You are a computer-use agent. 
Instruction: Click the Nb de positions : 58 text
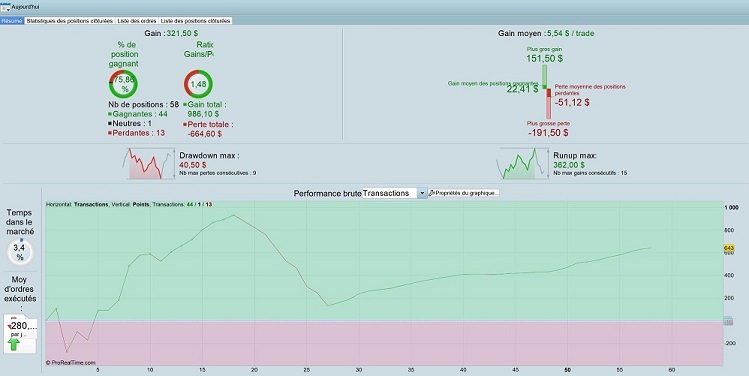coord(144,104)
